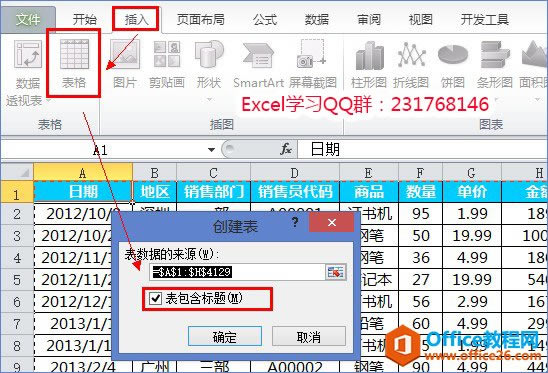The width and height of the screenshot is (548, 373).
Task: Select the 销售员代码 header cell
Action: pyautogui.click(x=295, y=192)
